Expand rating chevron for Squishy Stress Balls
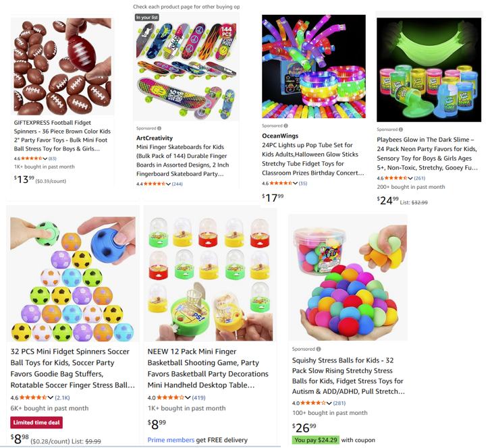Viewport: 490px width, 448px height. [329, 403]
